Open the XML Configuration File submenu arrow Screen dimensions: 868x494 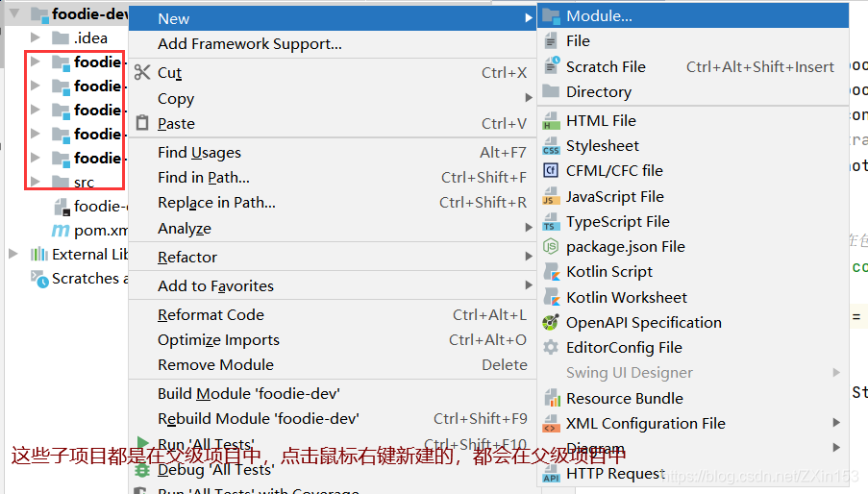(836, 423)
